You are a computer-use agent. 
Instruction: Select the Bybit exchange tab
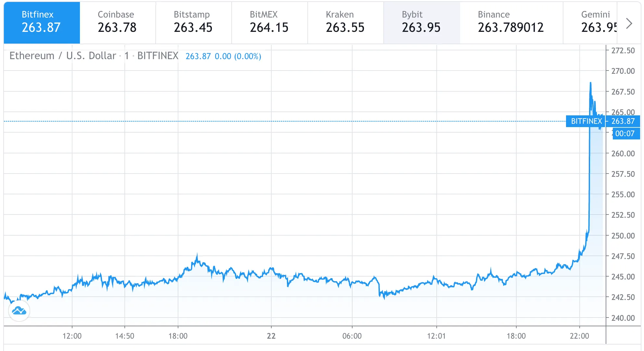tap(422, 22)
